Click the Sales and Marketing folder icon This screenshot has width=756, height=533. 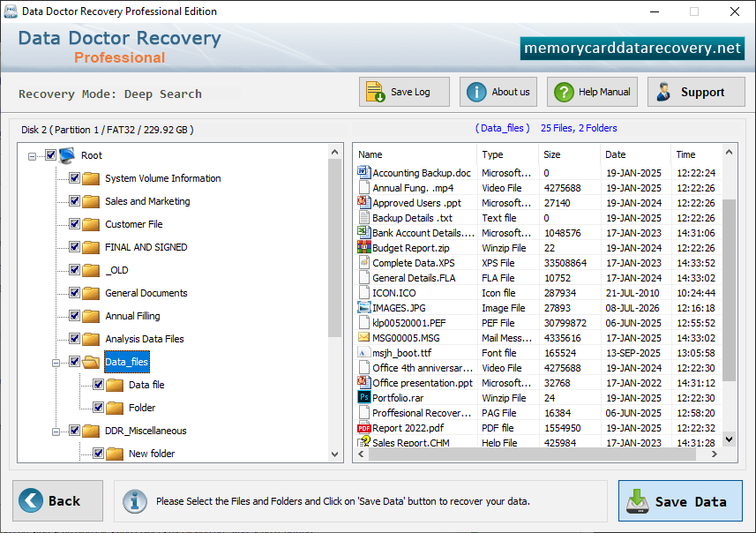point(91,201)
